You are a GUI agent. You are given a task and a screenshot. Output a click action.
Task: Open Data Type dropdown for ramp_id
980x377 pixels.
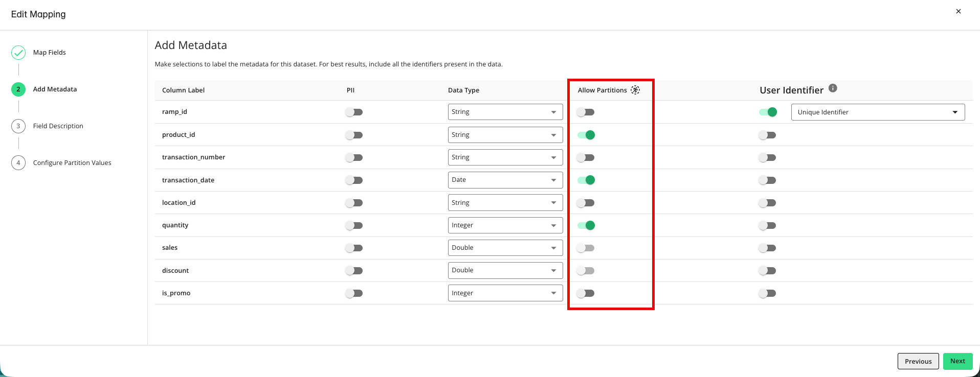point(505,112)
